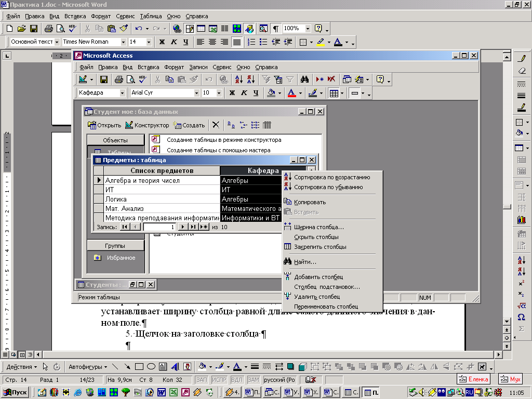Click the square root equation icon
The width and height of the screenshot is (532, 399).
pyautogui.click(x=521, y=305)
